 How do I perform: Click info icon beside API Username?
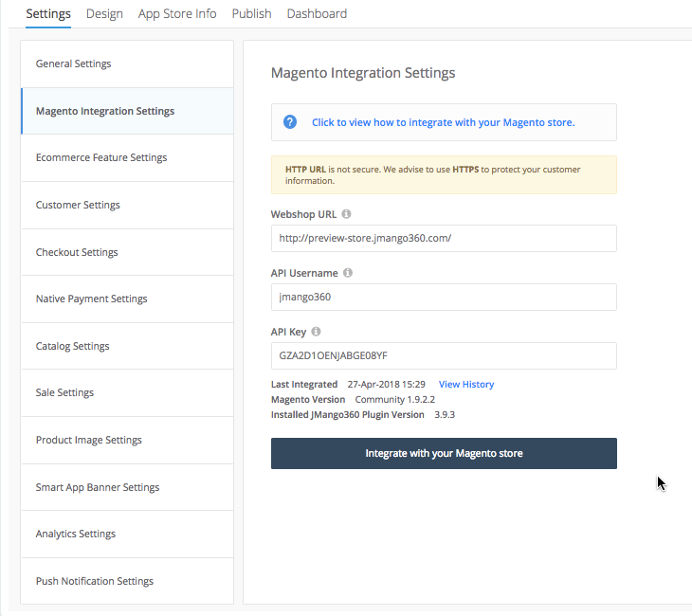(348, 273)
